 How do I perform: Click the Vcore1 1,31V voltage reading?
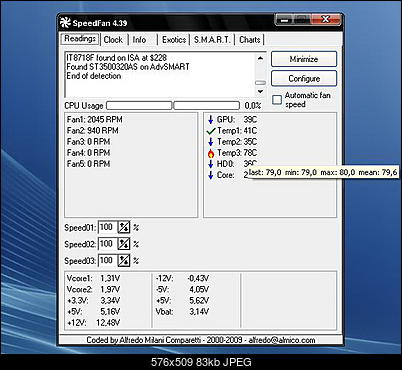pos(93,278)
